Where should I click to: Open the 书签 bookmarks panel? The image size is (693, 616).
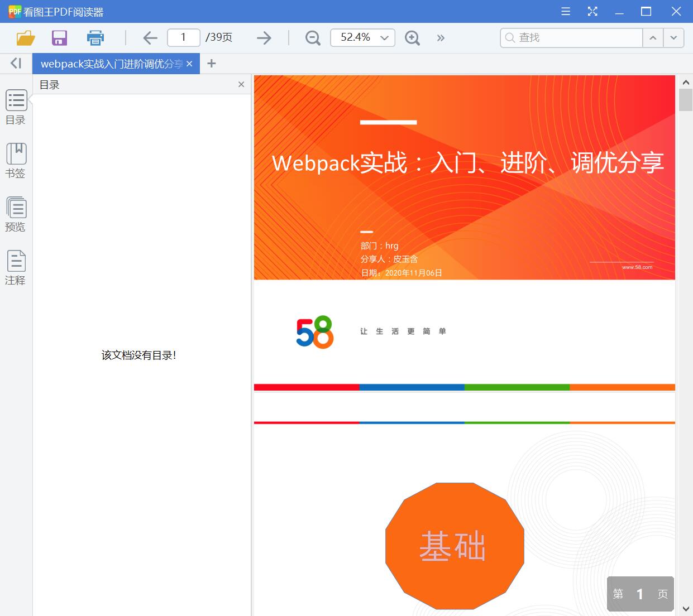[x=16, y=160]
